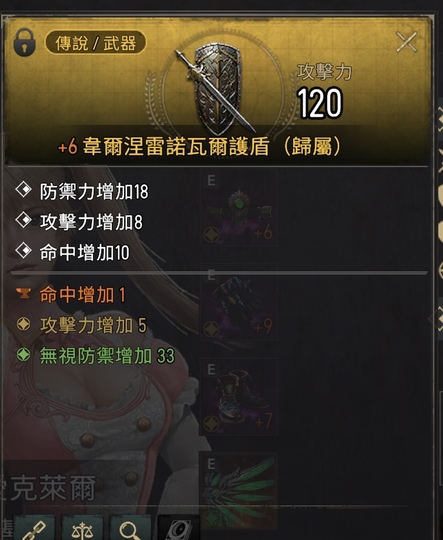The width and height of the screenshot is (443, 540).
Task: Select the equipped +9 dark gloves slot
Action: coord(238,302)
